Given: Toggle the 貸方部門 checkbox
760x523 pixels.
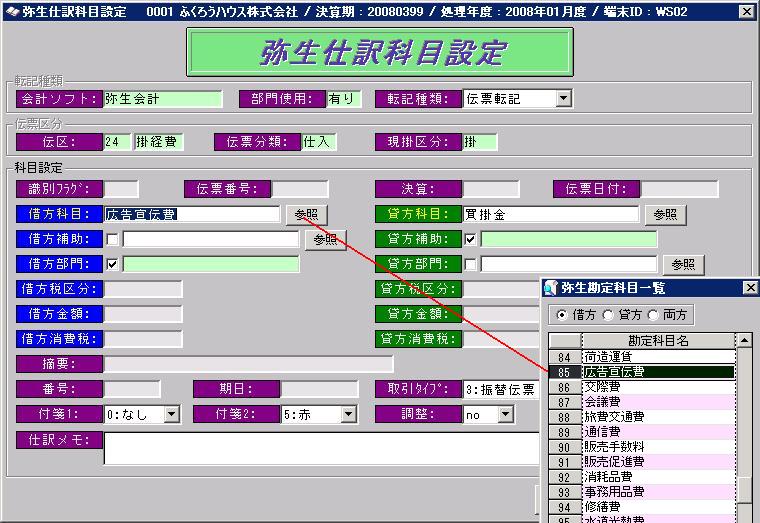Looking at the screenshot, I should coord(471,264).
